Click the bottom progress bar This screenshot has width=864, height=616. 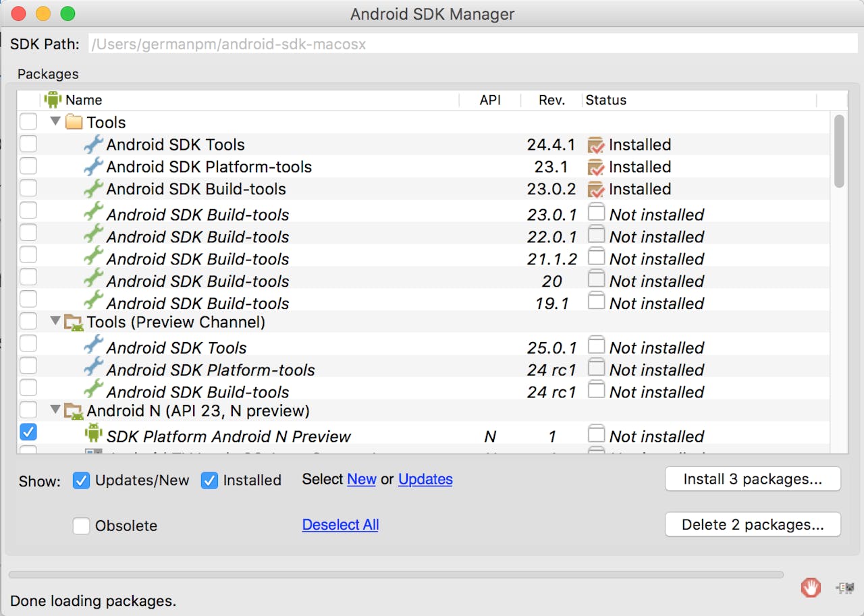pyautogui.click(x=396, y=575)
